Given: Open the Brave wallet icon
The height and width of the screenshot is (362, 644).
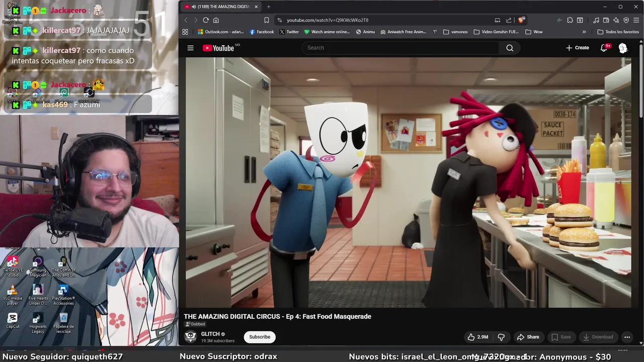Looking at the screenshot, I should (x=606, y=20).
